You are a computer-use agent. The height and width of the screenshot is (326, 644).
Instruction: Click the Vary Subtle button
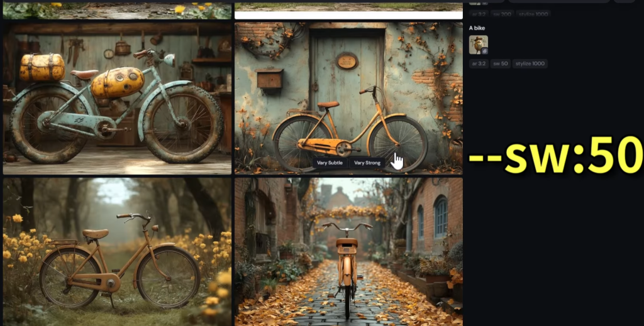330,163
